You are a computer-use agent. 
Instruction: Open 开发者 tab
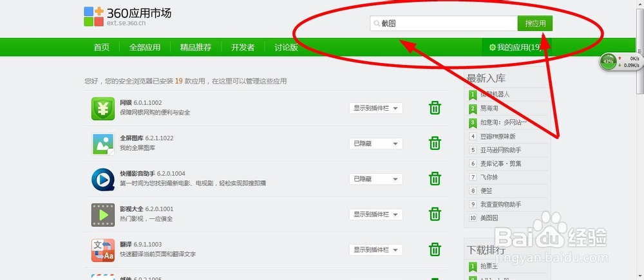coord(243,48)
